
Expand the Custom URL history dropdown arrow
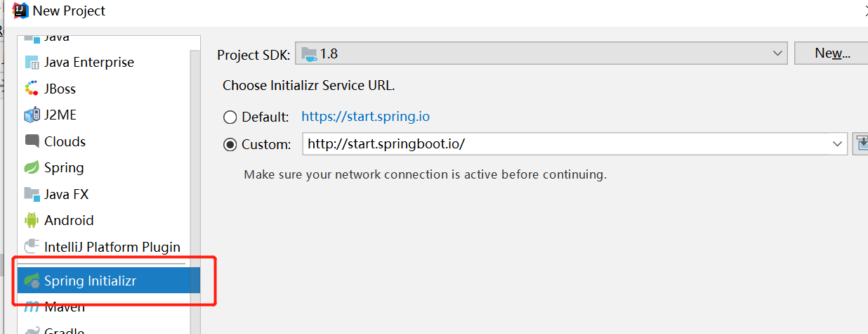[x=838, y=144]
